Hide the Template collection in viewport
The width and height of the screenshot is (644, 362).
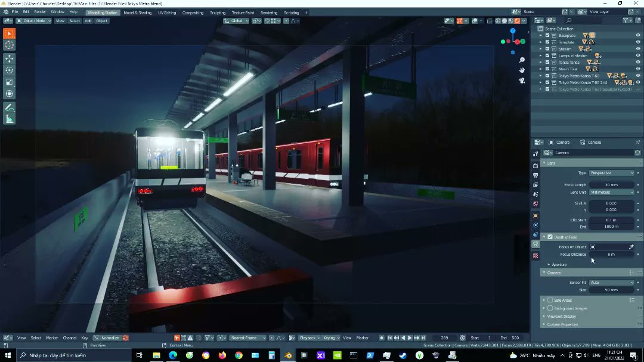click(x=638, y=42)
